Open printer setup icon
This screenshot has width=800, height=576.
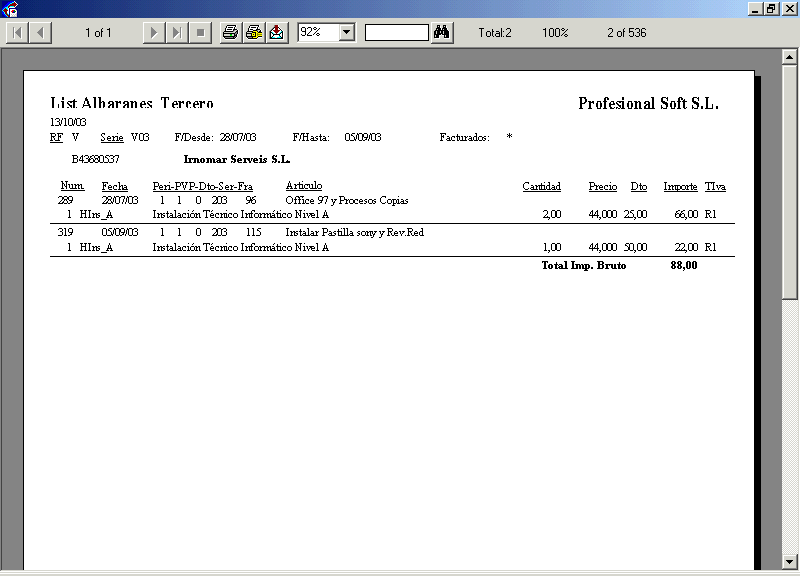(254, 33)
